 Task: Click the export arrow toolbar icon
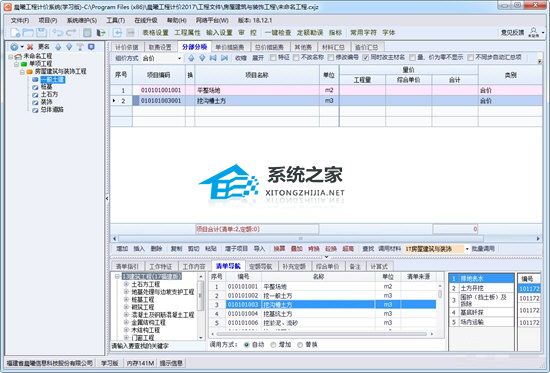click(x=101, y=33)
